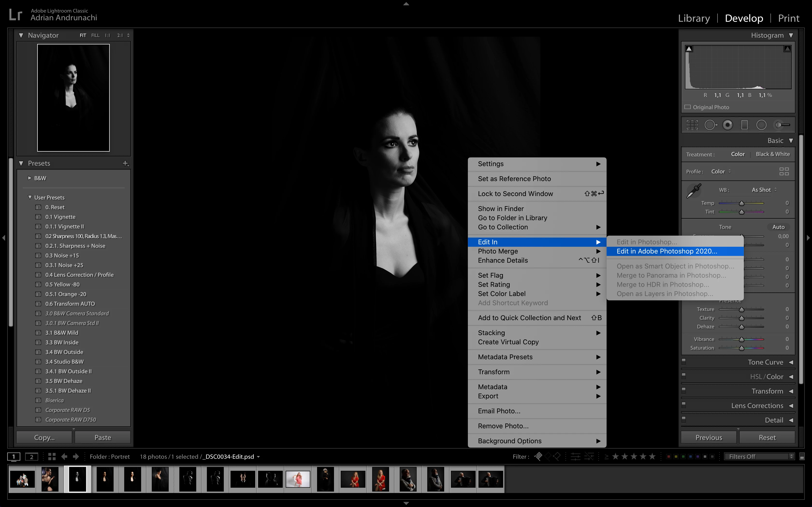Open the Filters Off dropdown
Screen dimensions: 812x507
[759, 456]
